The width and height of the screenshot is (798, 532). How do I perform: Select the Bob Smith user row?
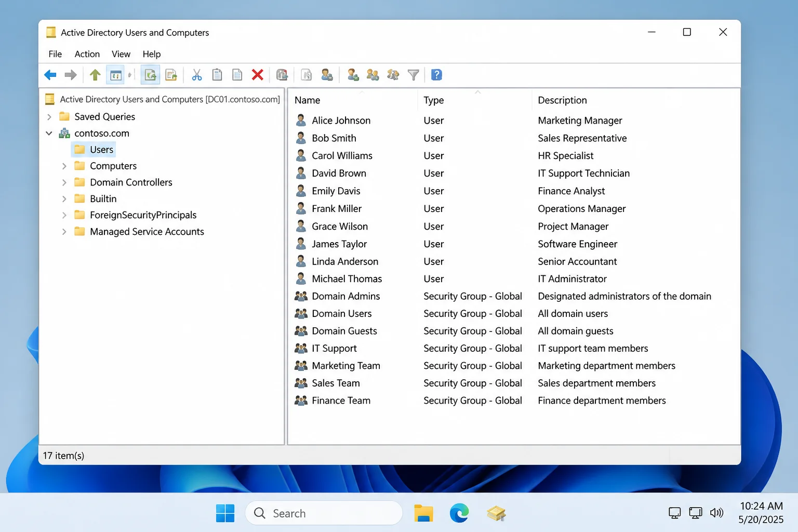tap(514, 138)
